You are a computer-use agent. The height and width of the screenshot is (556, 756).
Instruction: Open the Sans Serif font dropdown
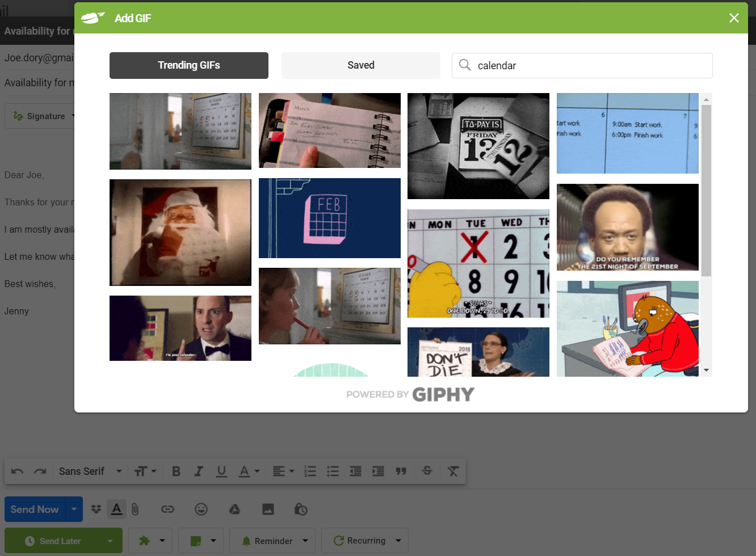(x=90, y=471)
